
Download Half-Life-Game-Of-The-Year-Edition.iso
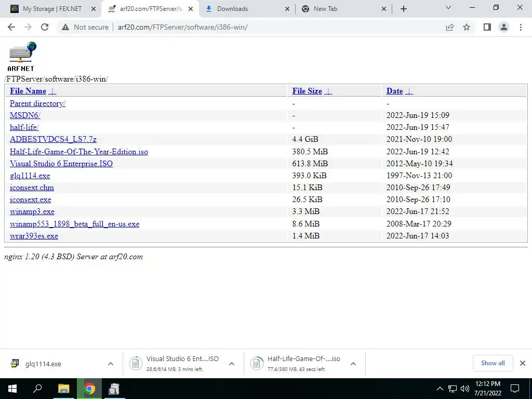pyautogui.click(x=79, y=152)
